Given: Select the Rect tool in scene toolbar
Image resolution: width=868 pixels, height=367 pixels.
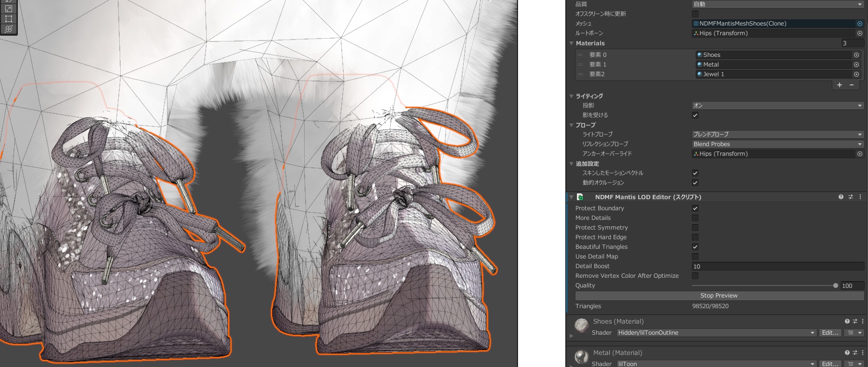Looking at the screenshot, I should click(x=8, y=19).
